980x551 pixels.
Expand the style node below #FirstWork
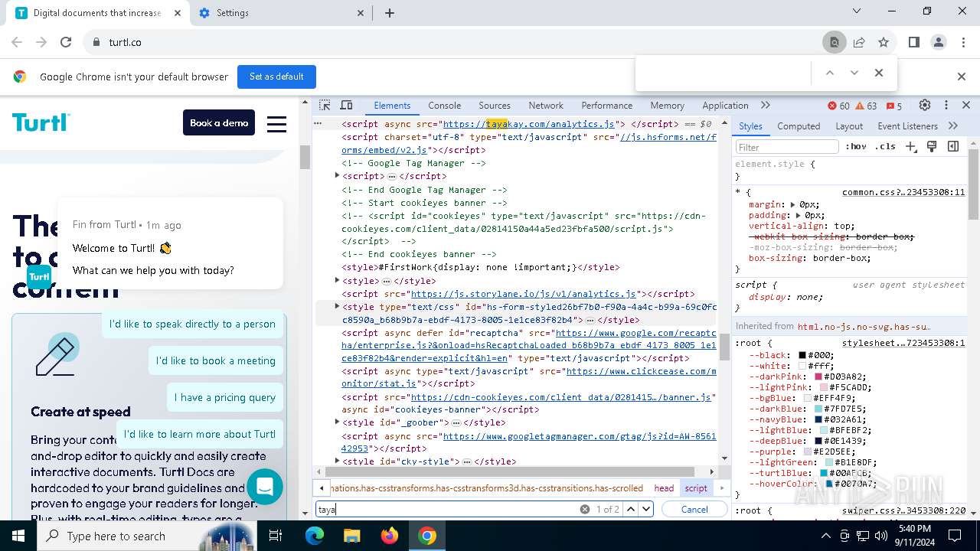[337, 280]
